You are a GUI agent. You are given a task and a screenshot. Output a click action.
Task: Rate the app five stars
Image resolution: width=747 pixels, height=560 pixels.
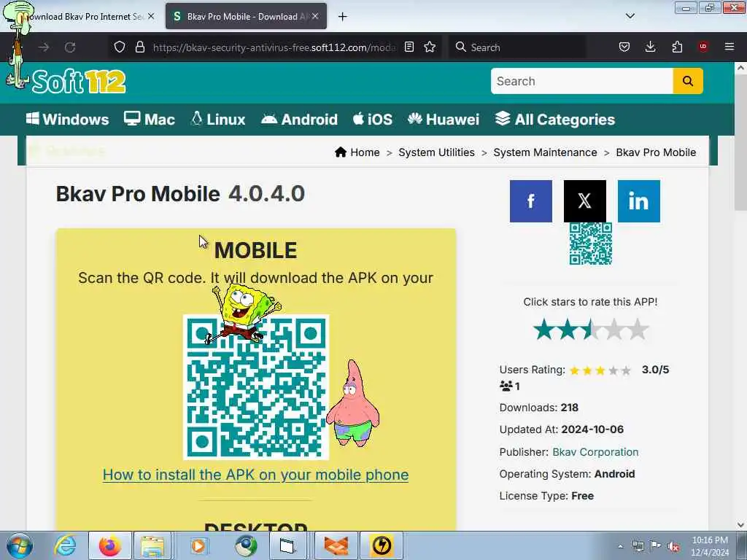tap(638, 330)
